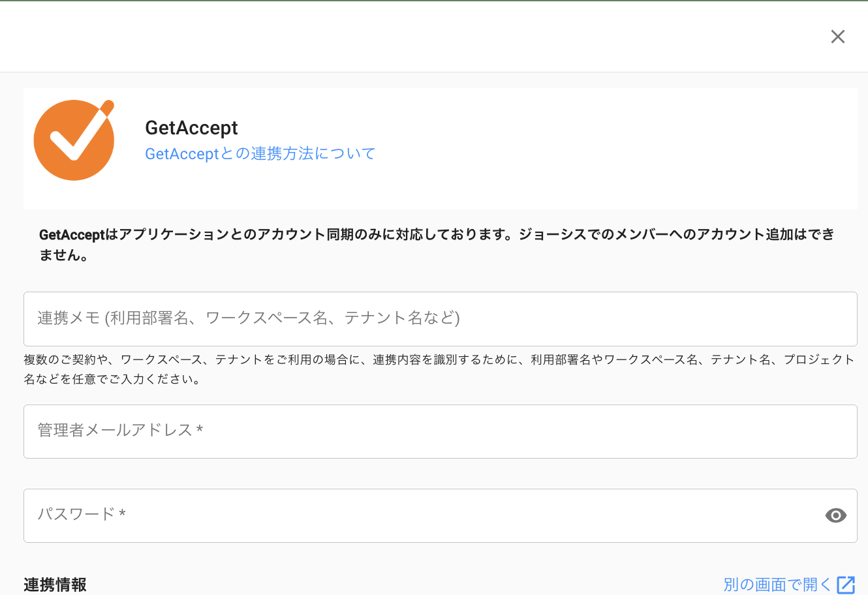Close the GetAccept integration dialog
Screen dimensions: 868x595
(837, 37)
